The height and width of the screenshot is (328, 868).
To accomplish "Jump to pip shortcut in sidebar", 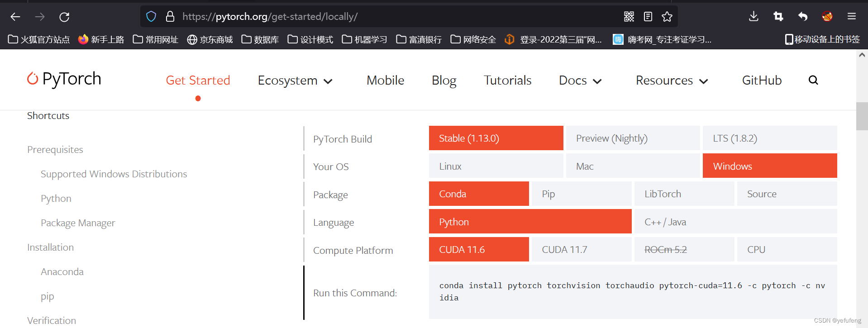I will [48, 297].
